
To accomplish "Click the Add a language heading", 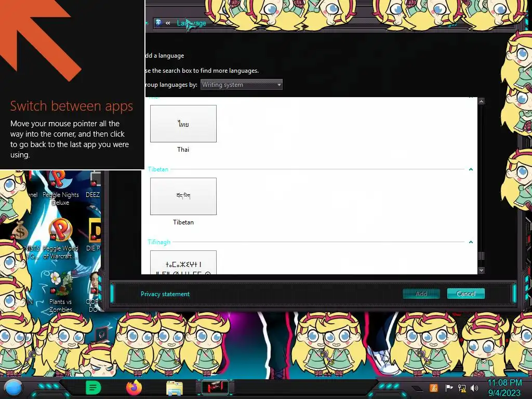I will [165, 56].
